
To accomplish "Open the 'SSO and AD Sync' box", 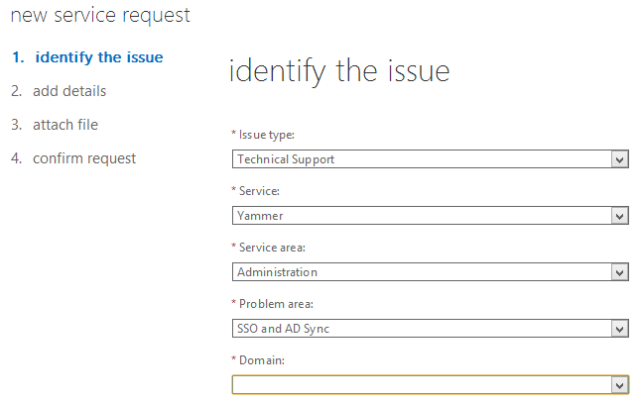I will tap(421, 328).
